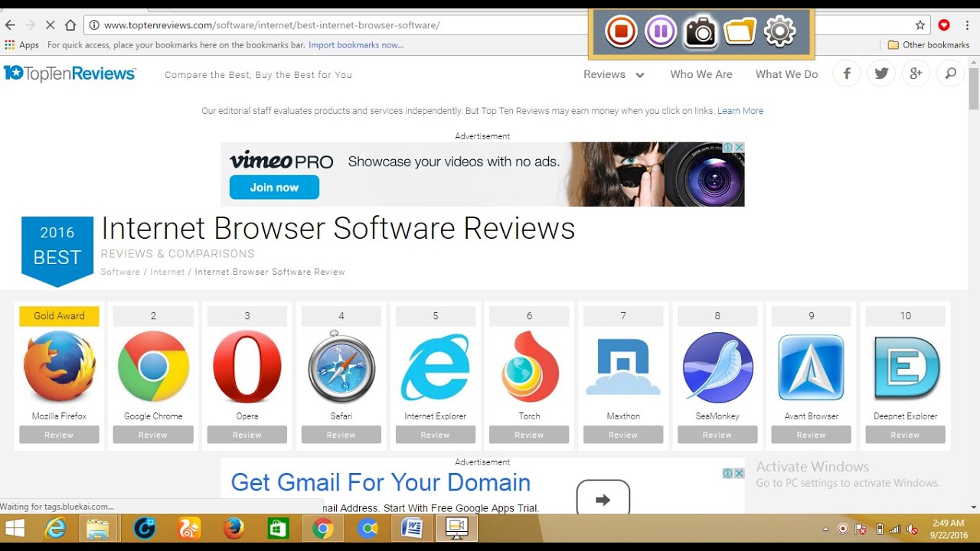The height and width of the screenshot is (551, 980).
Task: Follow the Learn More link
Action: [740, 111]
